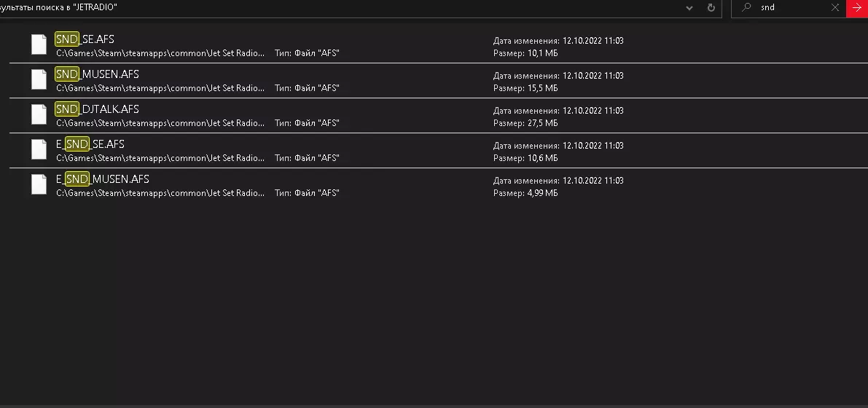Select the SND_SE.AFS file name

pyautogui.click(x=85, y=39)
